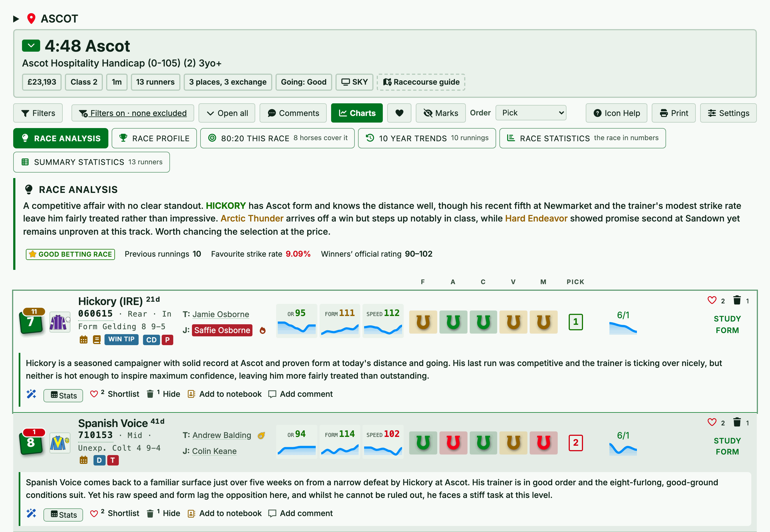
Task: Collapse the 4:48 Ascot race chevron
Action: point(31,46)
